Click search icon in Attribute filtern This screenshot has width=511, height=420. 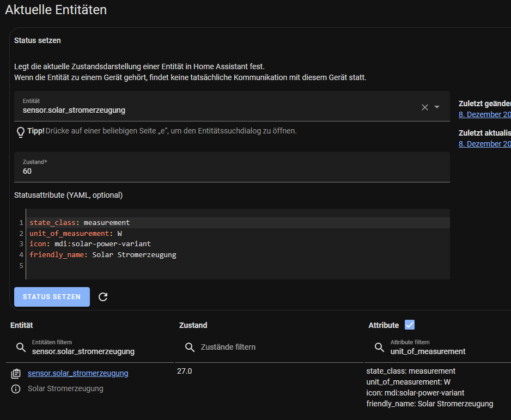tap(379, 347)
